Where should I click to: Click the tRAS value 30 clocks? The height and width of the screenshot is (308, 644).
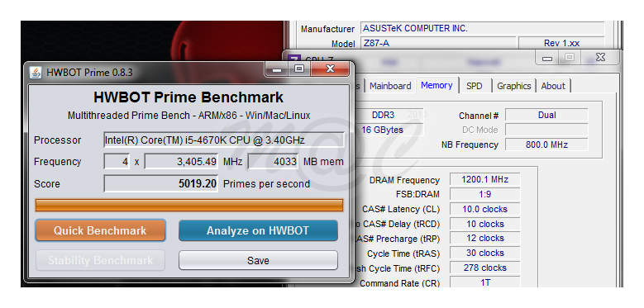[484, 253]
